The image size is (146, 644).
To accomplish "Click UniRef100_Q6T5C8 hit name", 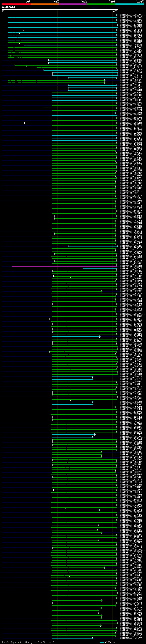I will [x=131, y=269].
